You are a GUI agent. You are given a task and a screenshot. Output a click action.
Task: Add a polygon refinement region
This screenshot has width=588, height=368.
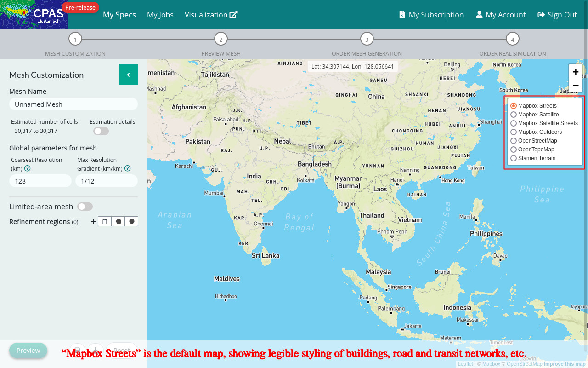[x=119, y=221]
